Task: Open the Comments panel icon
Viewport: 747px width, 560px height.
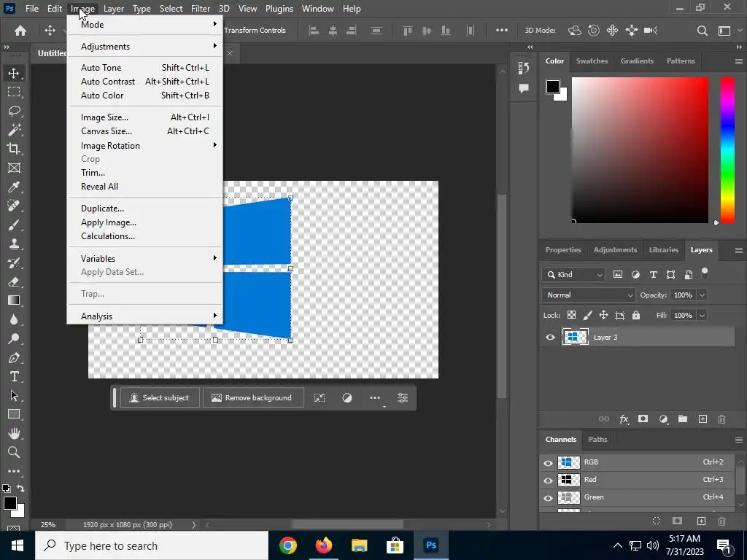Action: tap(524, 88)
